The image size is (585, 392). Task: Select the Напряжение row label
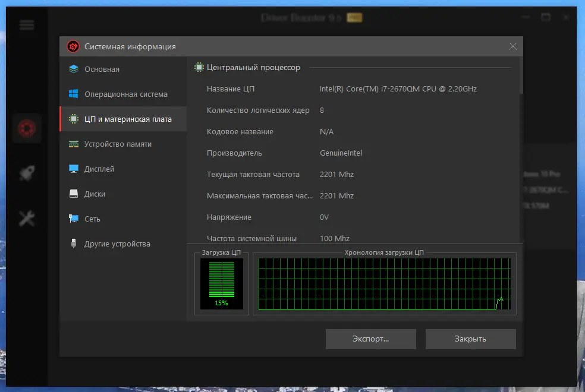[x=229, y=217]
